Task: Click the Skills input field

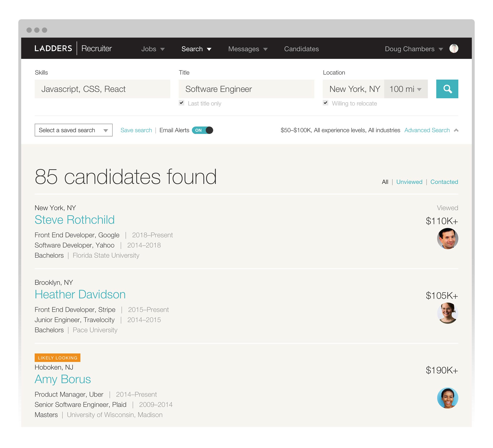Action: pos(102,89)
